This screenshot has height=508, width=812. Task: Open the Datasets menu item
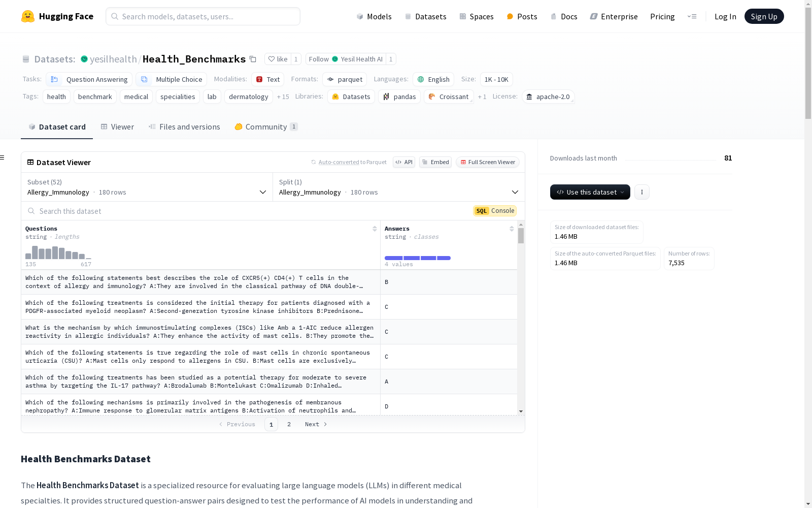[425, 16]
